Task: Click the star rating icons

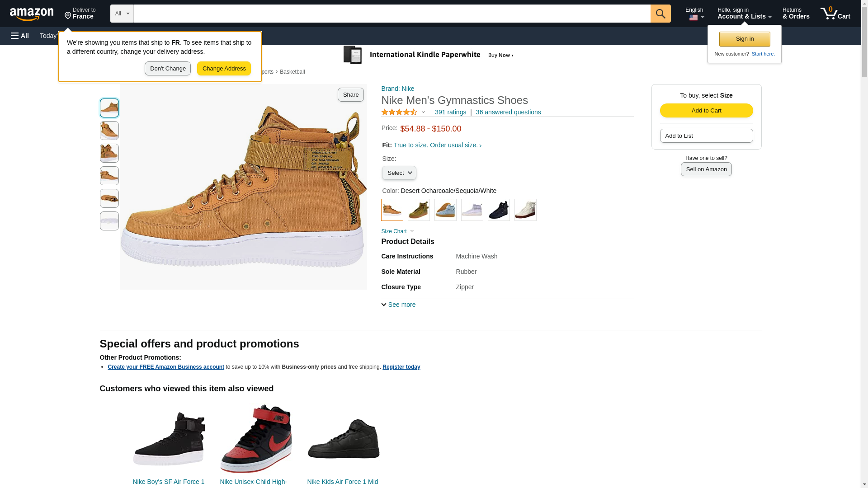Action: (x=399, y=112)
